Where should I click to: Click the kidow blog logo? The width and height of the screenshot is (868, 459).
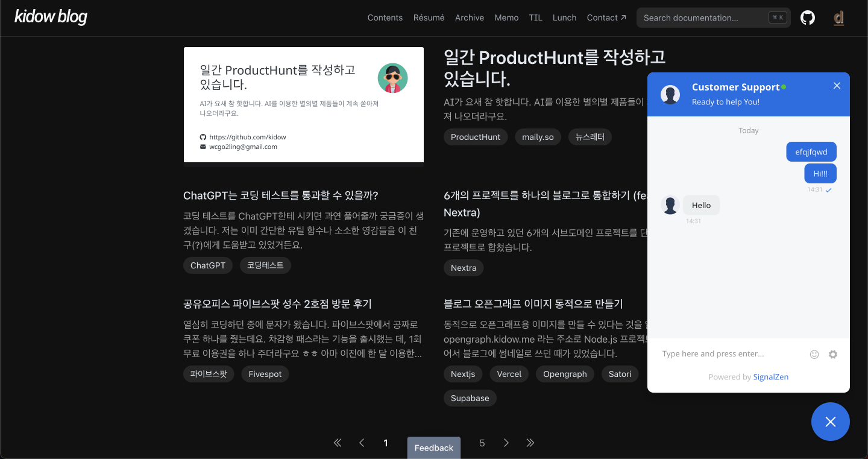51,17
